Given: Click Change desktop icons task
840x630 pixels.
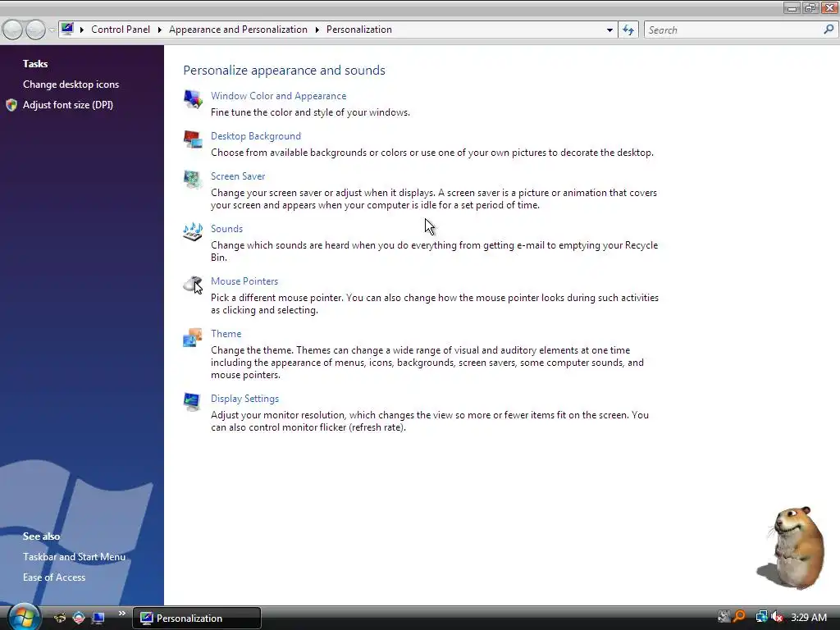Looking at the screenshot, I should tap(71, 84).
